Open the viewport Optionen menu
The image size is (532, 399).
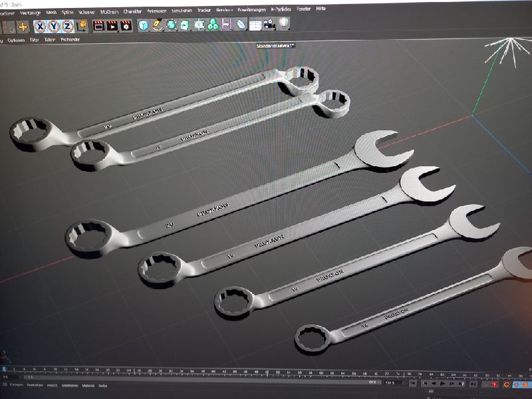coord(16,41)
